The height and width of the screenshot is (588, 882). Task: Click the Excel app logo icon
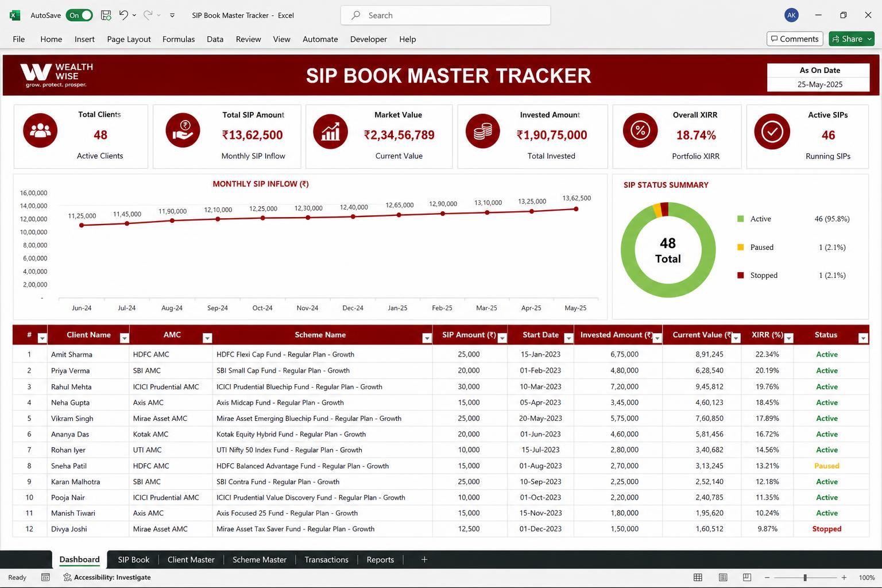tap(15, 16)
